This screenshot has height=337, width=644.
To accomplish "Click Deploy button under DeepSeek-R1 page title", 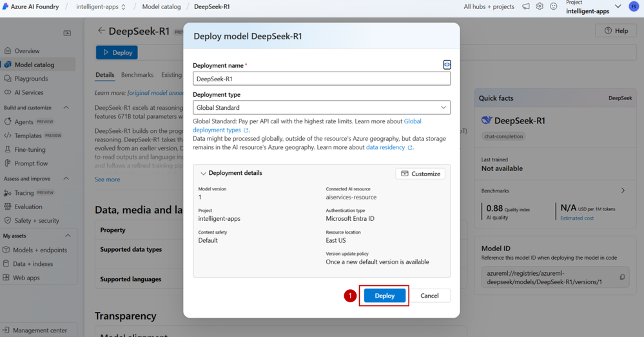I will pyautogui.click(x=117, y=52).
